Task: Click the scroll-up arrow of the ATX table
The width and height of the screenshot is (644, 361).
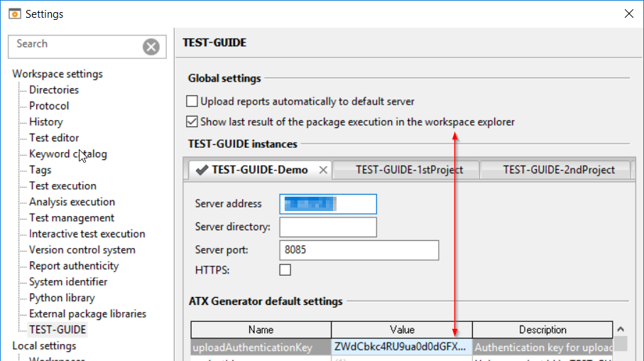Action: [621, 329]
